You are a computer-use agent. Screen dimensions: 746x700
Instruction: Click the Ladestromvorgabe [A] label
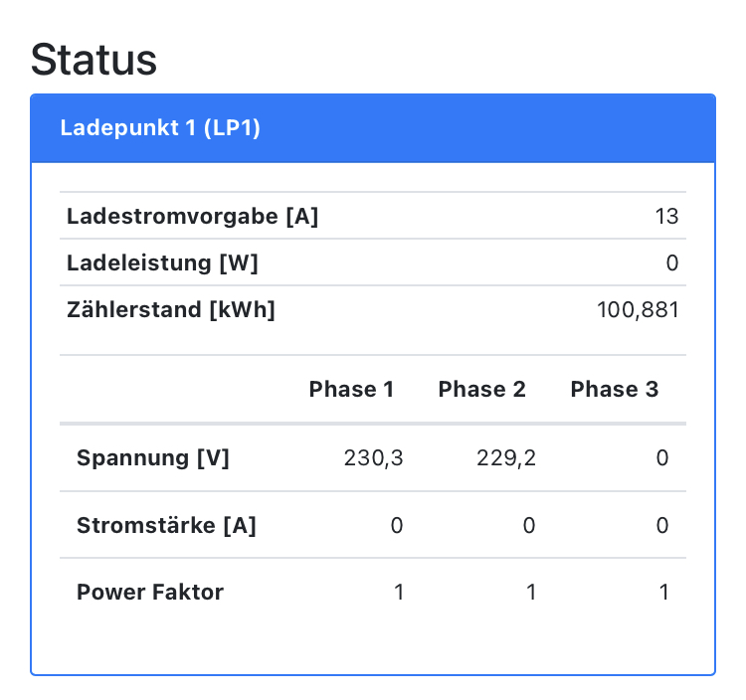coord(192,217)
